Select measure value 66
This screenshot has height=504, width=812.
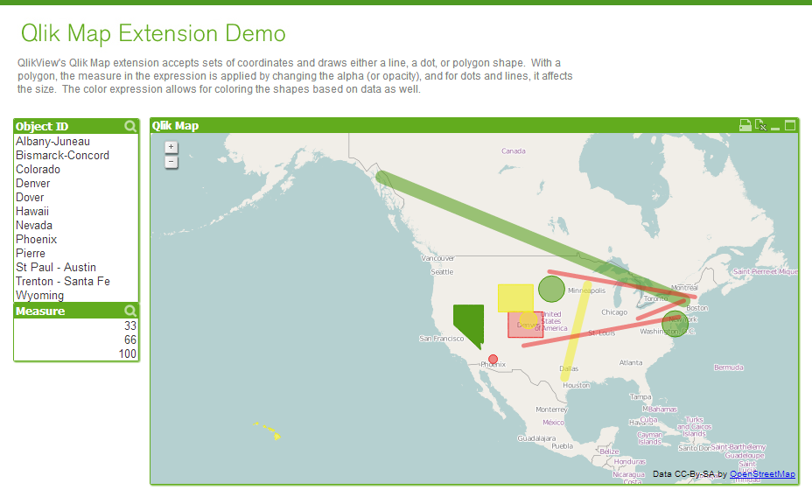coord(76,339)
